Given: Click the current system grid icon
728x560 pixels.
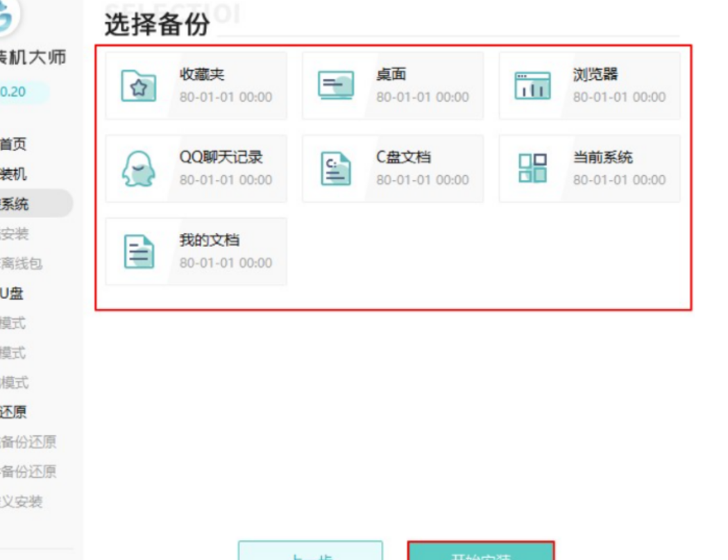Looking at the screenshot, I should click(532, 168).
